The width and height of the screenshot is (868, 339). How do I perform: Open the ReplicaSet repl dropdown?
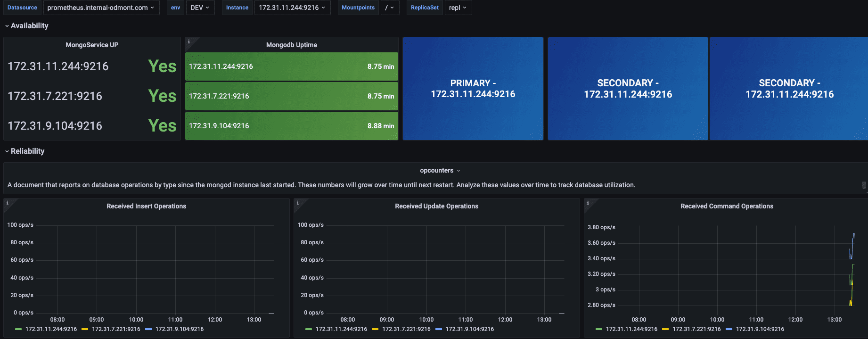coord(458,8)
